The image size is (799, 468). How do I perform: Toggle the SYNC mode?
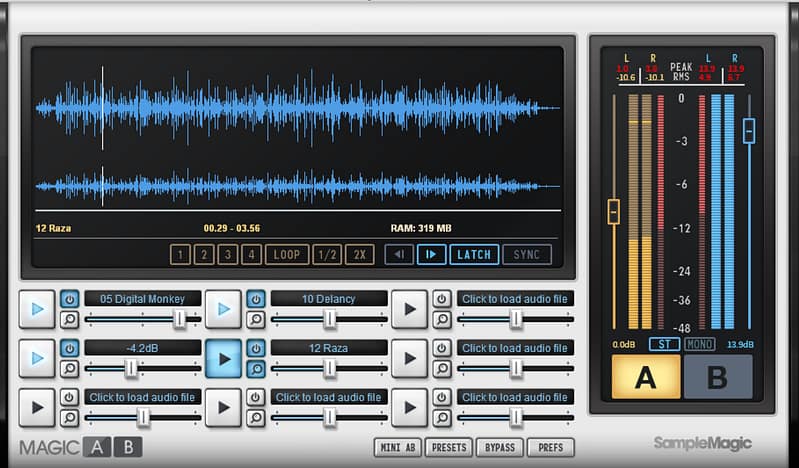pos(527,254)
